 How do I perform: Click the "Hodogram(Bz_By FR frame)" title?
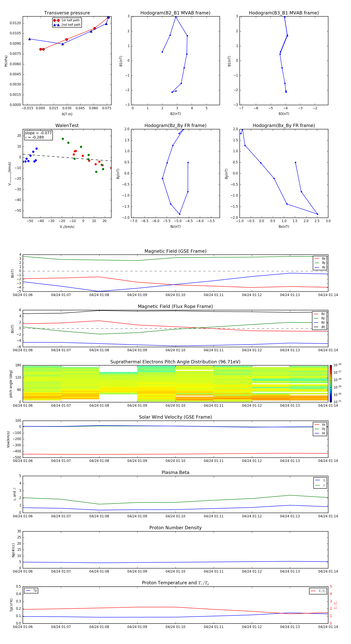point(175,125)
